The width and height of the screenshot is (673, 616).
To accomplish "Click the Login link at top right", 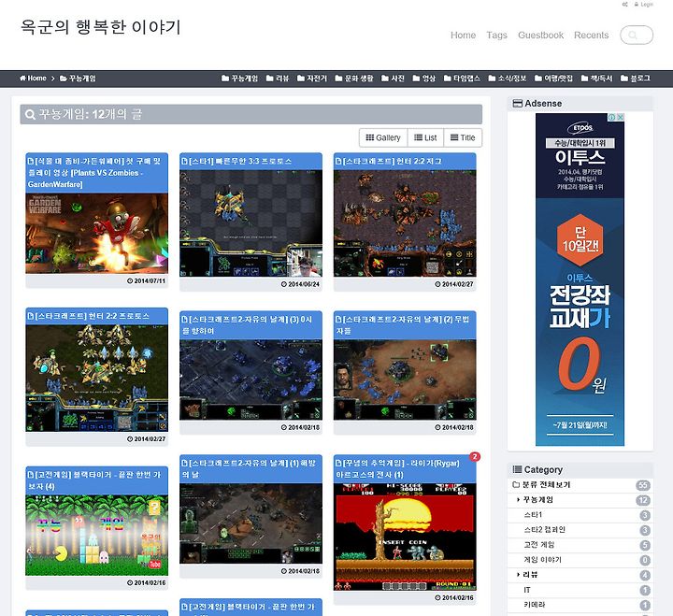I will [x=643, y=5].
